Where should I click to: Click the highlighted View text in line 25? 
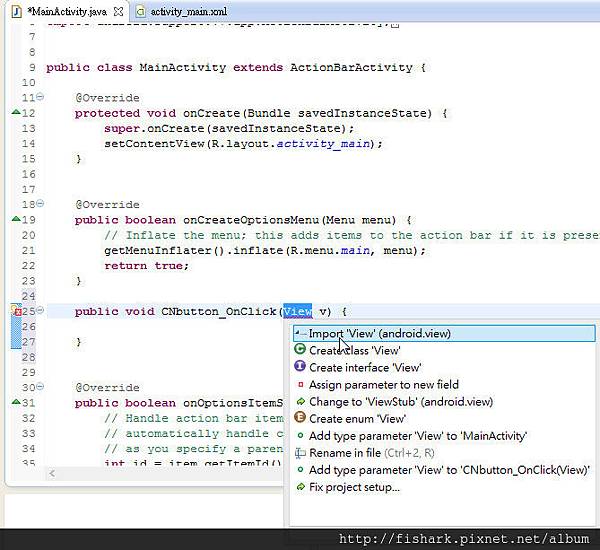coord(297,312)
